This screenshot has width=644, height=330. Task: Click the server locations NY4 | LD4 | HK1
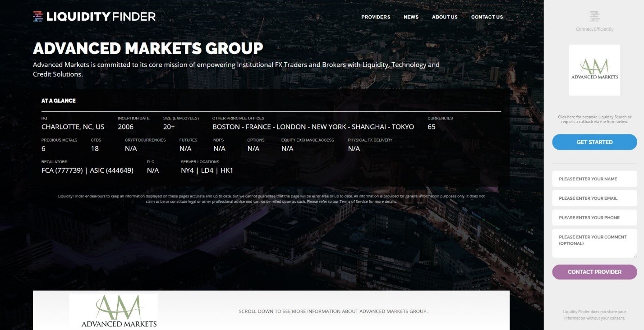click(207, 170)
